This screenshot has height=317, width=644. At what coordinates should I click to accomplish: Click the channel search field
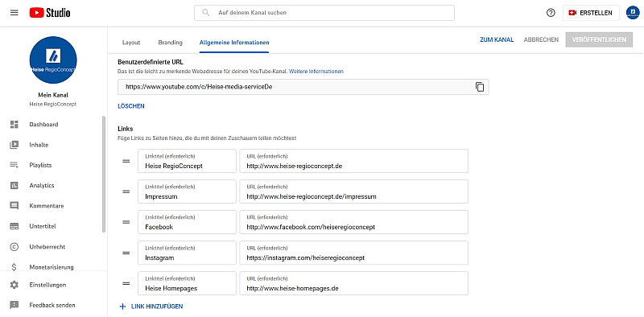[324, 13]
